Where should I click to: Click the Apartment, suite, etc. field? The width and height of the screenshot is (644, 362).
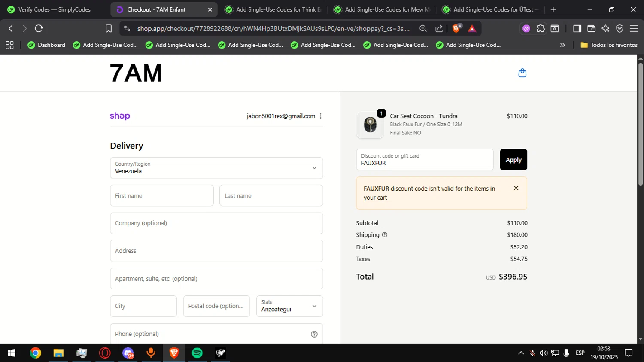pos(216,278)
